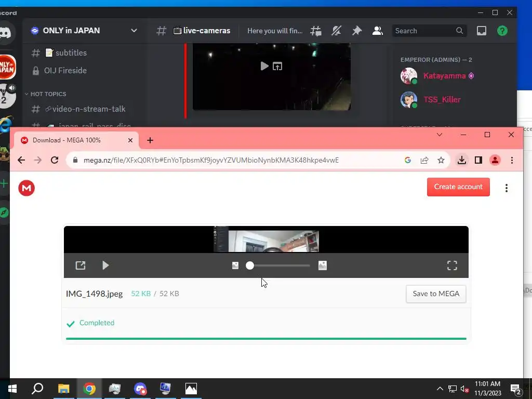
Task: Reload the MEGA page
Action: coord(55,160)
